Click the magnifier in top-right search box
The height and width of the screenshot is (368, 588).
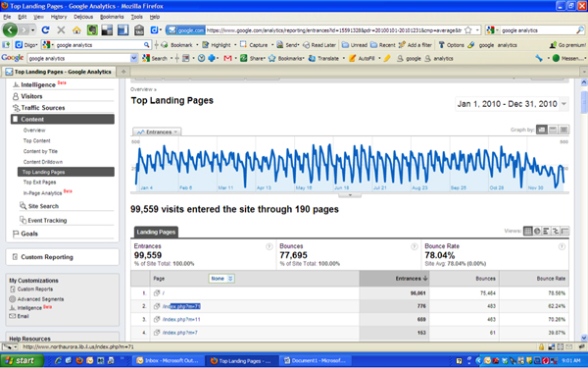pyautogui.click(x=580, y=30)
